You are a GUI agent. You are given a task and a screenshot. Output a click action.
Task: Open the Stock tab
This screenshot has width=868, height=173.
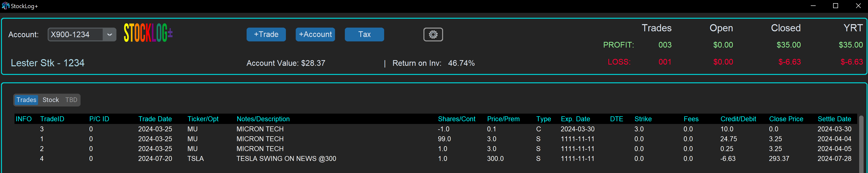click(51, 100)
